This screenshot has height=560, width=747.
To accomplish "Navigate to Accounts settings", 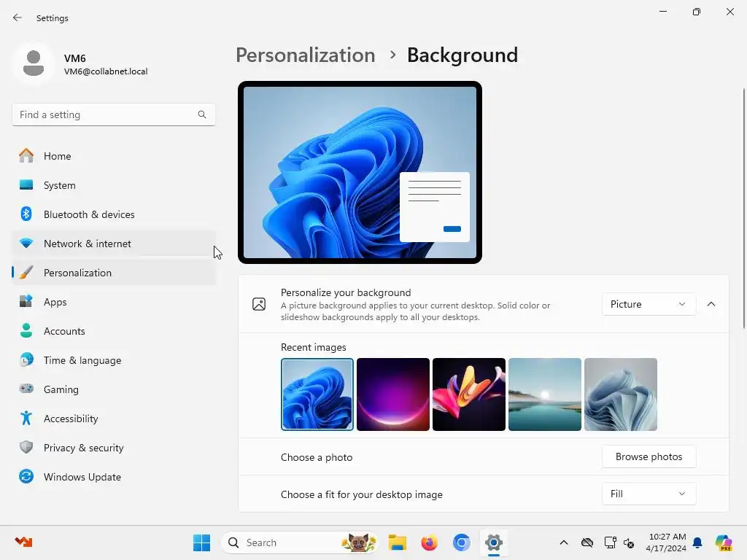I will click(113, 331).
